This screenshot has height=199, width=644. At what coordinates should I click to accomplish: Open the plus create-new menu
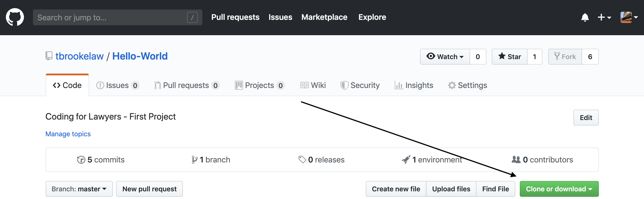[x=604, y=17]
